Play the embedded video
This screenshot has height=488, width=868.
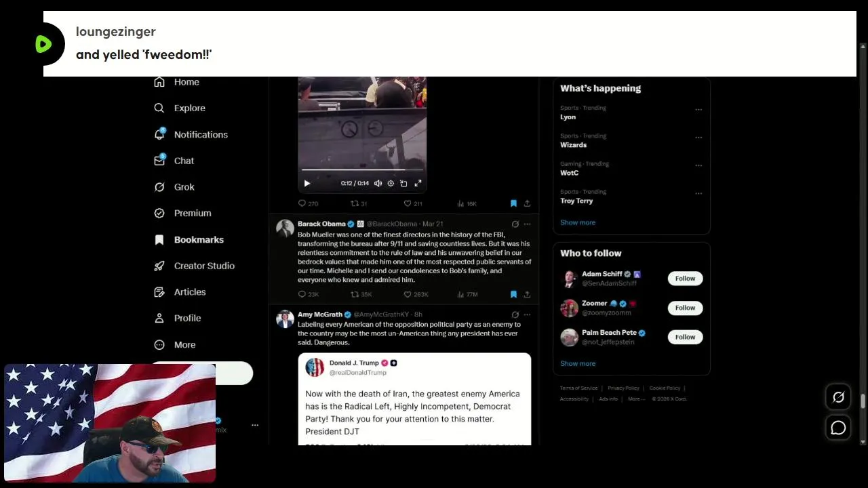click(307, 183)
